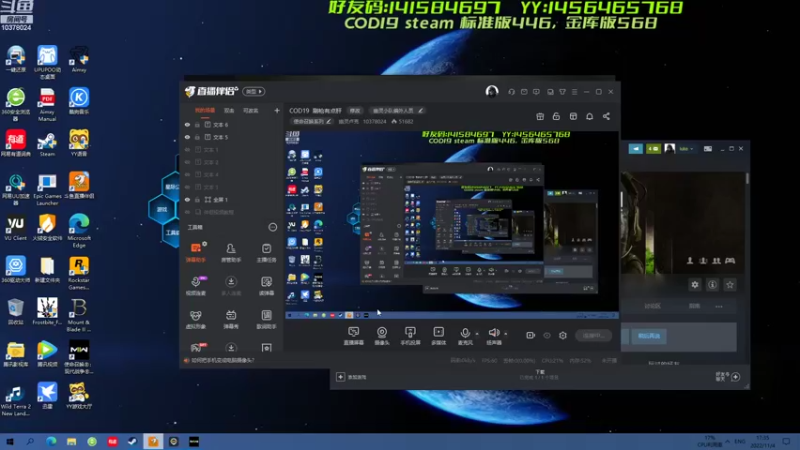800x450 pixels.
Task: Click the record camcorder icon beside speaker
Action: tap(531, 335)
